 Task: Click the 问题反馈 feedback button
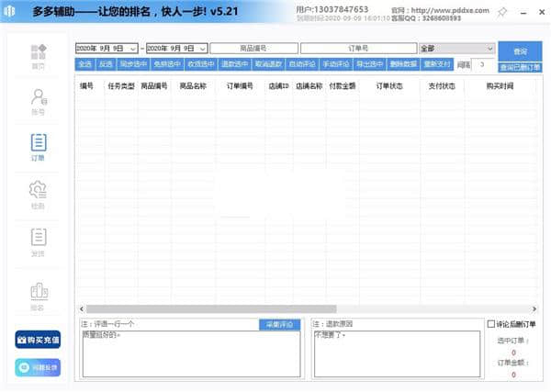(x=38, y=367)
